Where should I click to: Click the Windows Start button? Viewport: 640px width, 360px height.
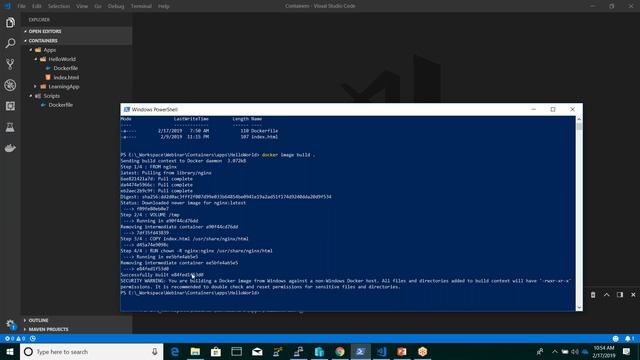point(10,351)
